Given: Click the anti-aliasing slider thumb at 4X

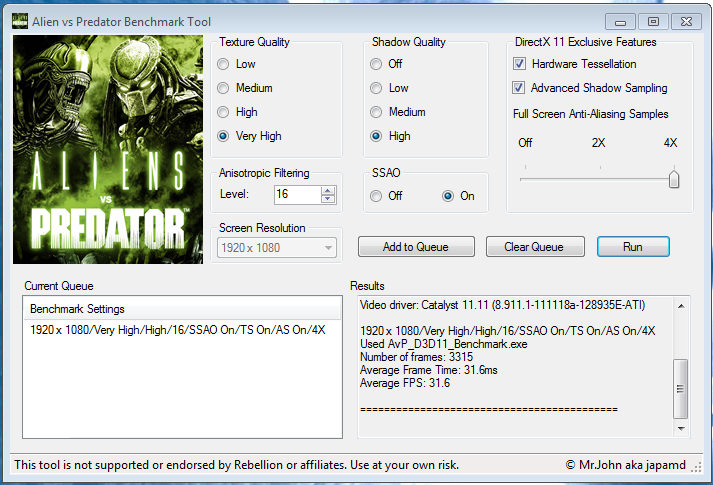Looking at the screenshot, I should coord(674,179).
